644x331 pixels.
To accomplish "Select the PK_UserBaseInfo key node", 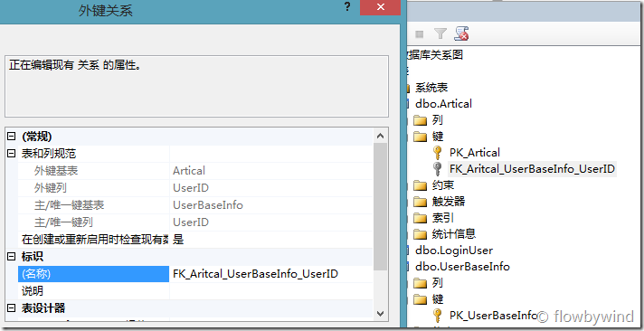I will tap(493, 316).
